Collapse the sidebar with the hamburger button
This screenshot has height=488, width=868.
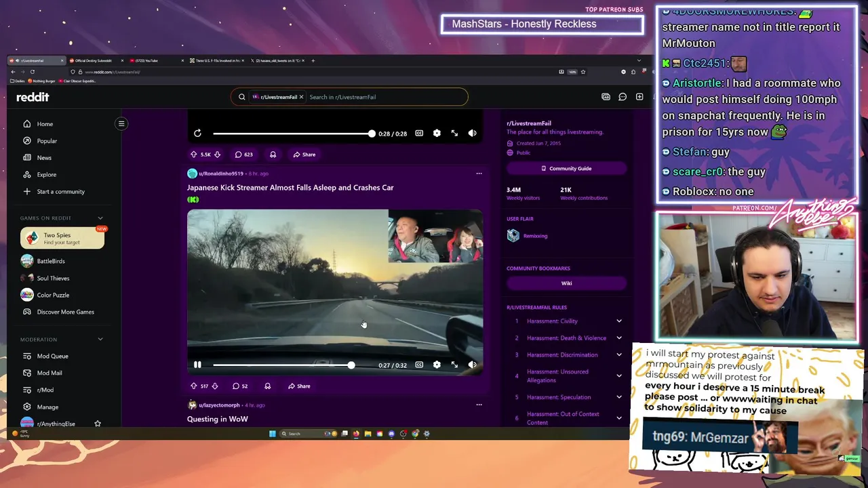click(x=121, y=123)
